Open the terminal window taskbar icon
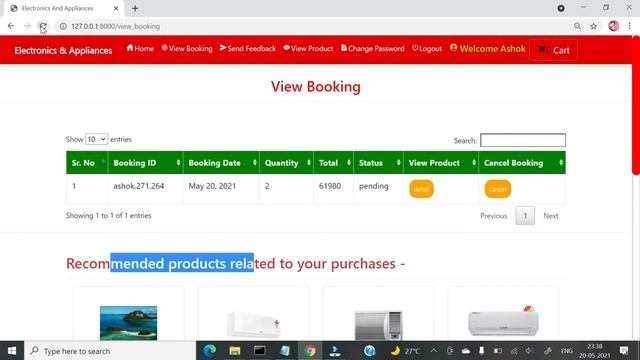This screenshot has height=360, width=640. click(260, 351)
